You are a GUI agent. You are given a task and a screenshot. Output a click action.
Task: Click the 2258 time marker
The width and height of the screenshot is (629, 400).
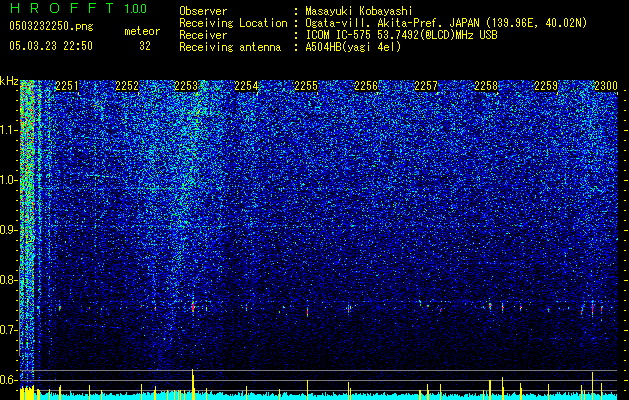(486, 86)
